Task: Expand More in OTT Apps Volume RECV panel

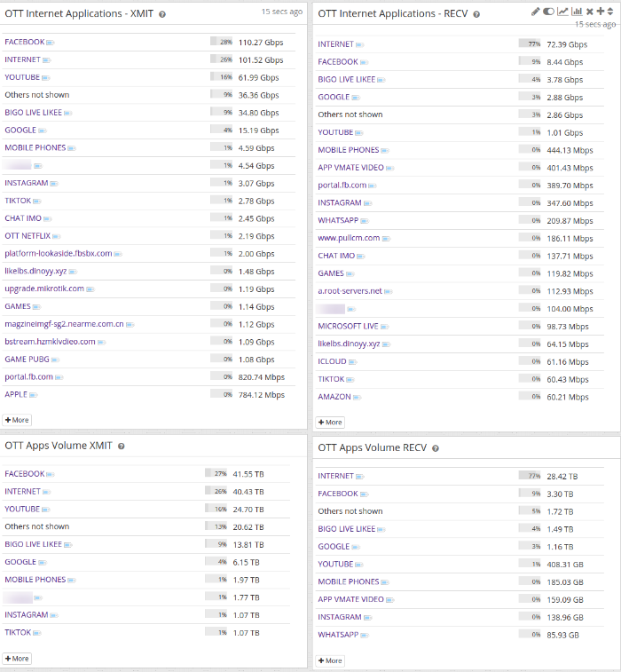Action: pyautogui.click(x=330, y=660)
